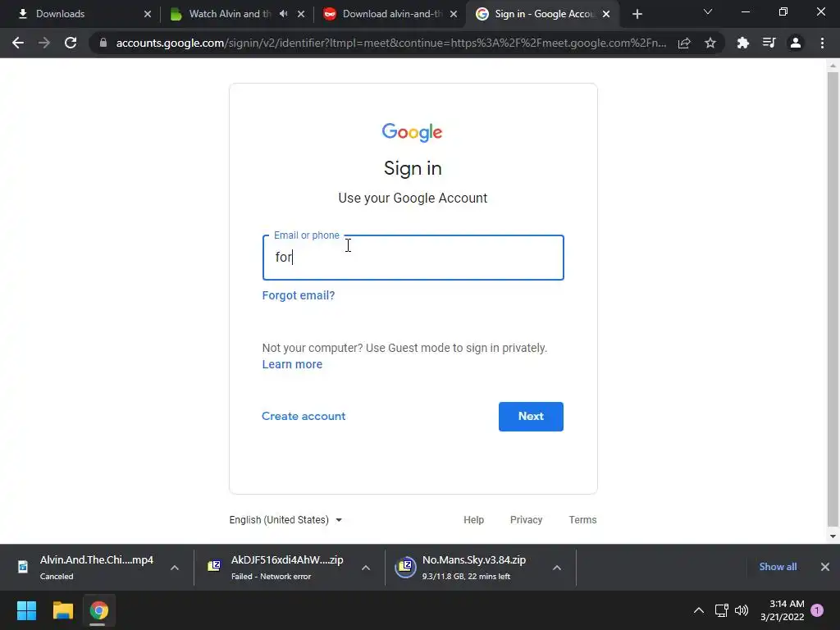Close the Downloads tab

click(148, 14)
